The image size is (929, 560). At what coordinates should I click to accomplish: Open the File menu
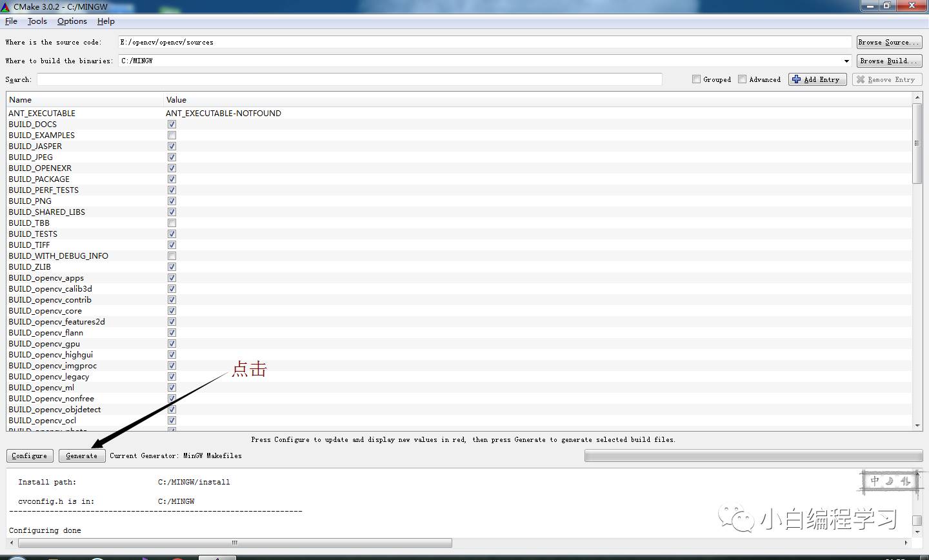pyautogui.click(x=11, y=21)
